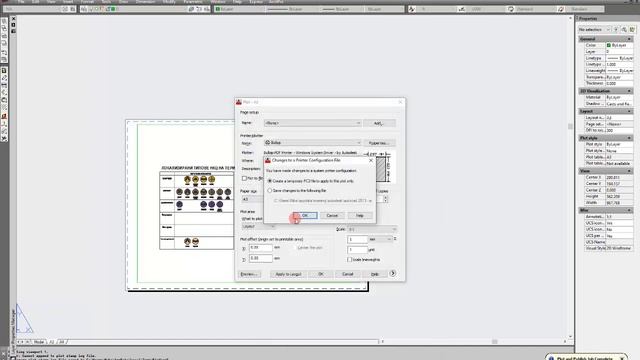Open the No selection dropdown in Properties
Image resolution: width=640 pixels, height=360 pixels.
tap(594, 29)
